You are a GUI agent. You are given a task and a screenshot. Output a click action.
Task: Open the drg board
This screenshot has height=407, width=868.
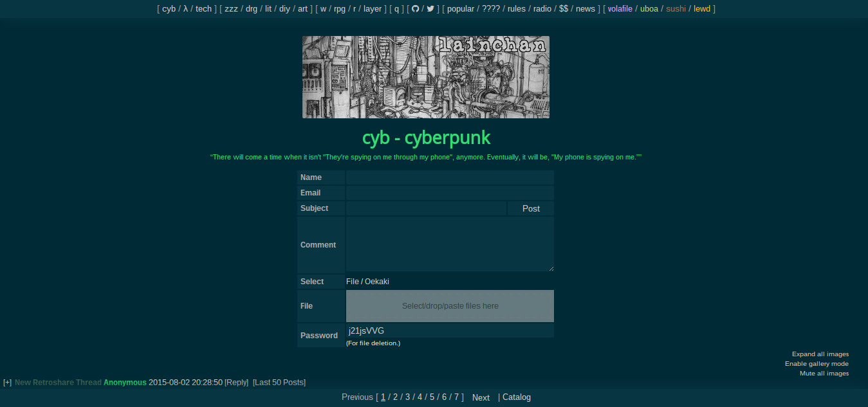252,8
